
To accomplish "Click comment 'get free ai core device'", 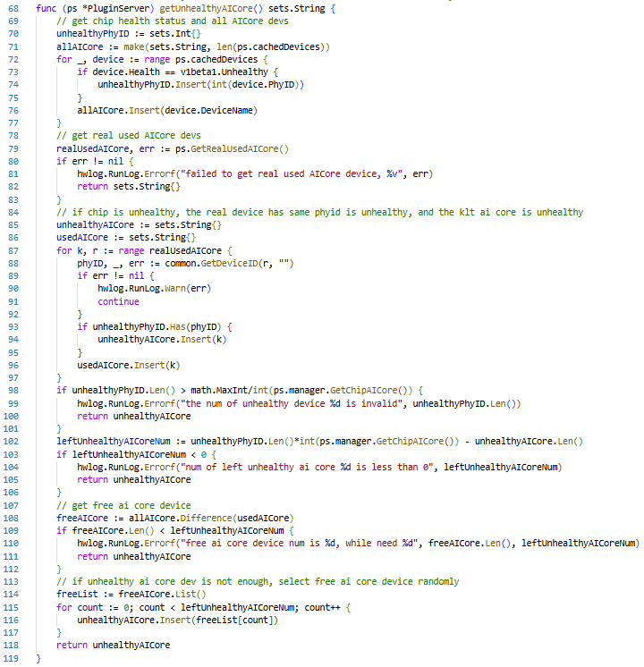I will [x=123, y=506].
